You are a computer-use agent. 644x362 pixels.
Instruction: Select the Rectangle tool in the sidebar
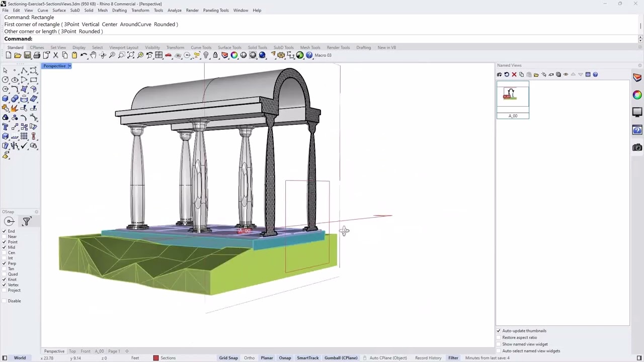[34, 80]
